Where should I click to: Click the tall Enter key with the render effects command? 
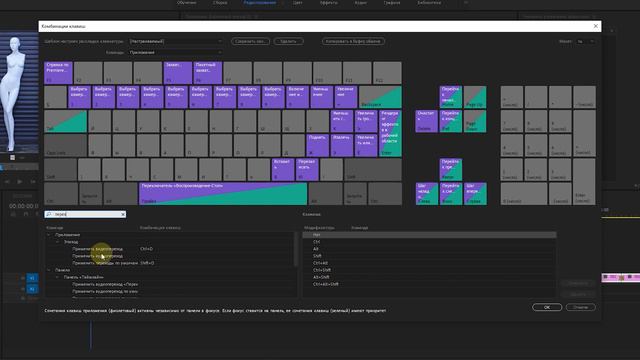click(x=391, y=133)
